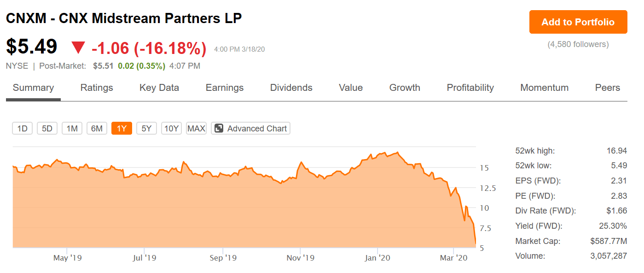Select the active 1Y range button

pos(122,129)
